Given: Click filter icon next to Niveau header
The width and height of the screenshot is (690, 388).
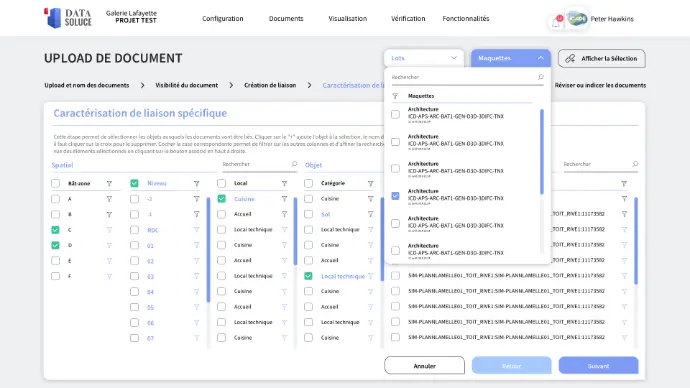Looking at the screenshot, I should point(197,183).
